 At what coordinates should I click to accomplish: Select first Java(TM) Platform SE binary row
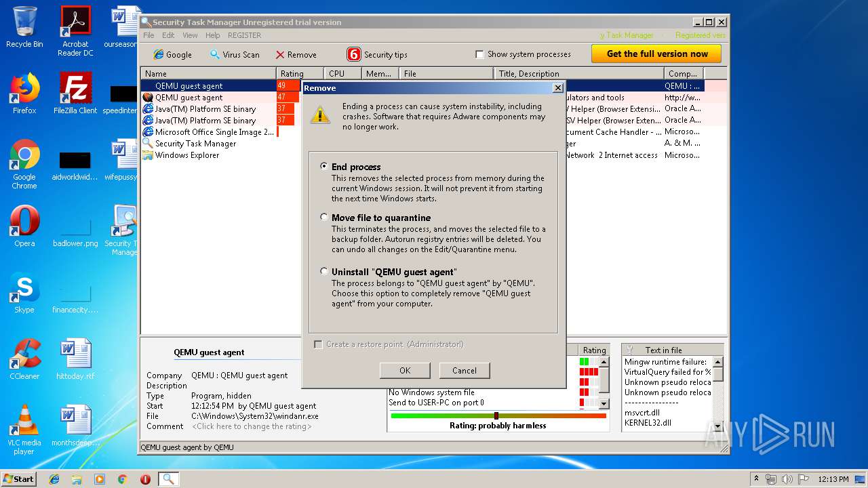[209, 108]
